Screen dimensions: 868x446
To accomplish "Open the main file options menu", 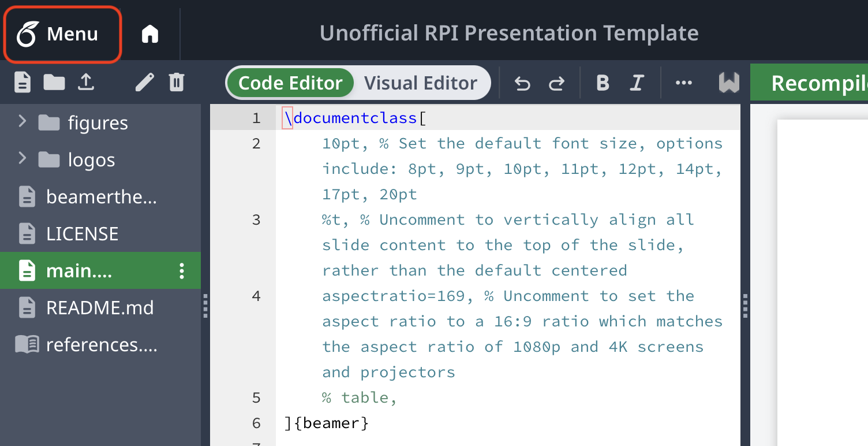I will [182, 270].
